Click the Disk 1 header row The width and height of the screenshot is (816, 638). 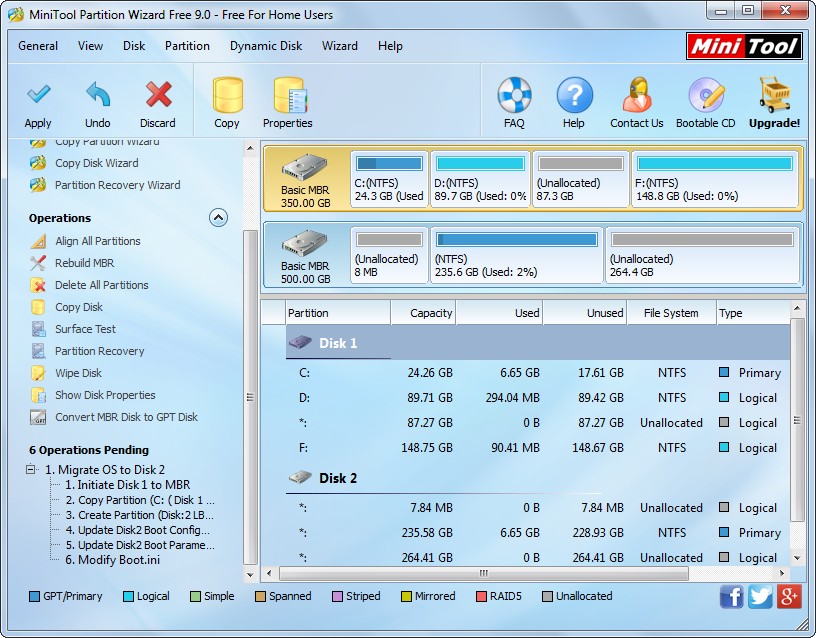537,342
